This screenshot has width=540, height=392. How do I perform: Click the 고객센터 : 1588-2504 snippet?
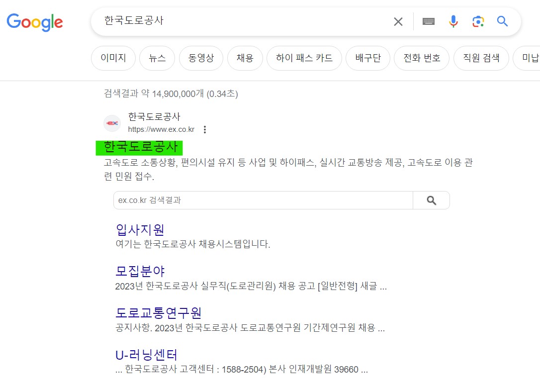coord(242,369)
